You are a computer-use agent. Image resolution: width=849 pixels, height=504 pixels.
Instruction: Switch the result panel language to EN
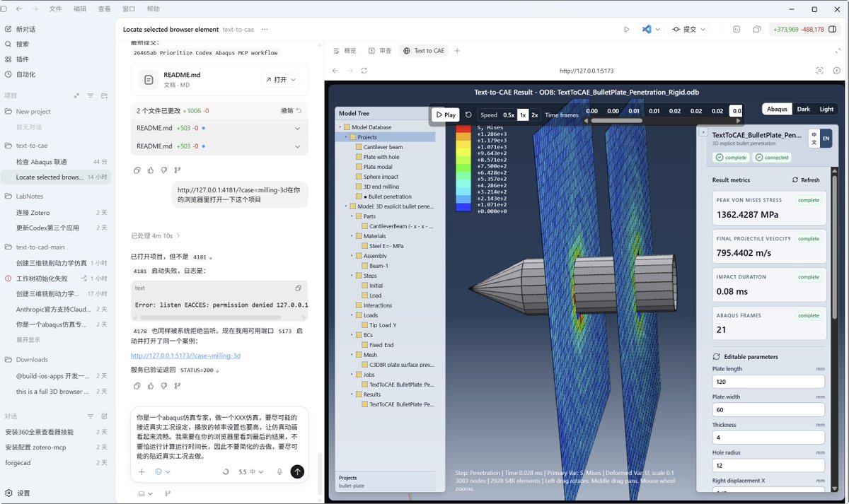(x=826, y=138)
